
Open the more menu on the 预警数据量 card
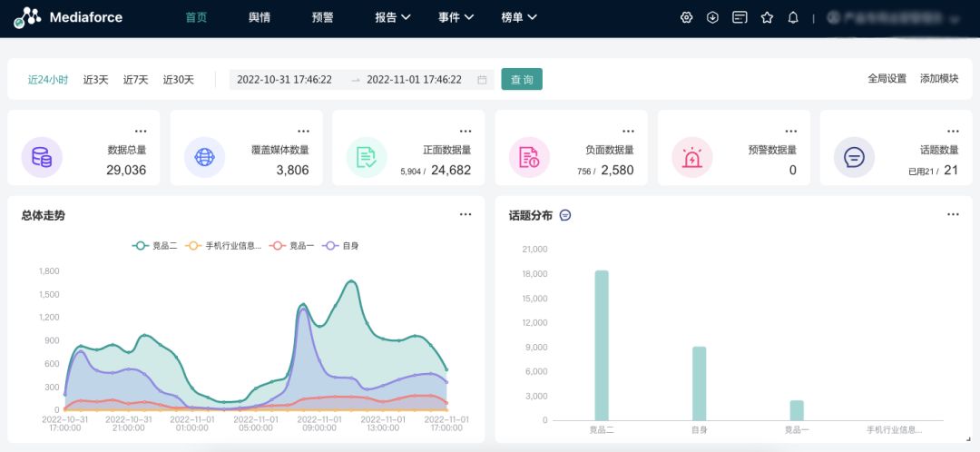tap(790, 132)
